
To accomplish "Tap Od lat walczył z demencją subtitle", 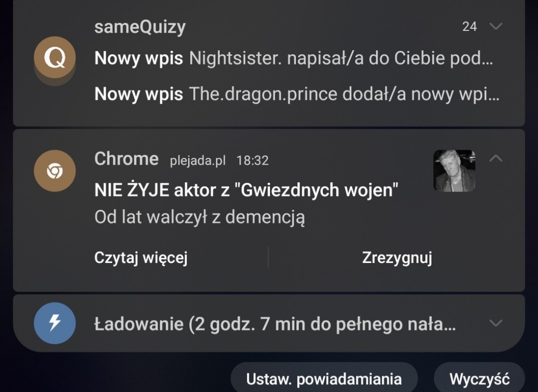I will [199, 217].
